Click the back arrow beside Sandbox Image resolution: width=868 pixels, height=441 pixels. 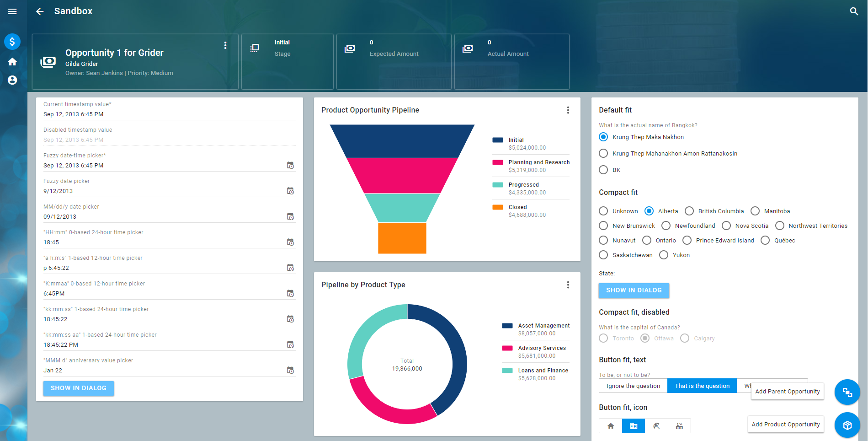(x=40, y=11)
